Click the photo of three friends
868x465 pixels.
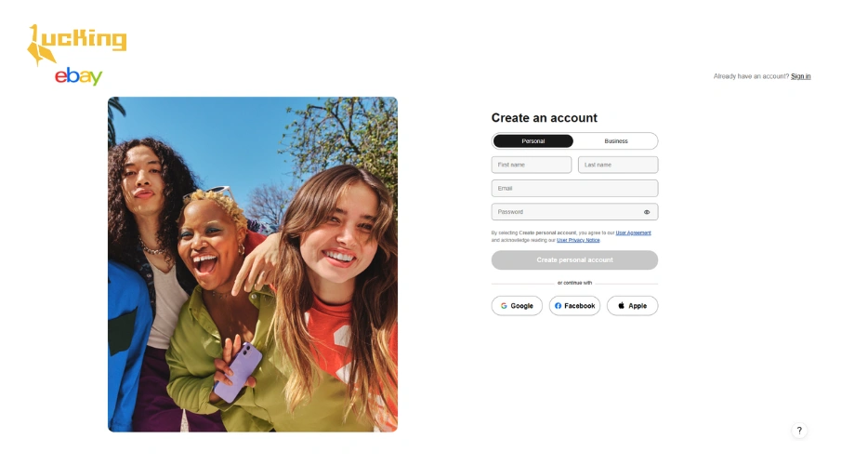tap(253, 264)
